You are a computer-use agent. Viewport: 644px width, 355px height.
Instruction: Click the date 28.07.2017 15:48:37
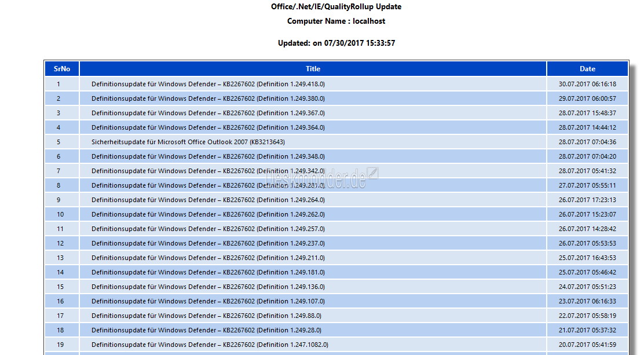point(587,113)
